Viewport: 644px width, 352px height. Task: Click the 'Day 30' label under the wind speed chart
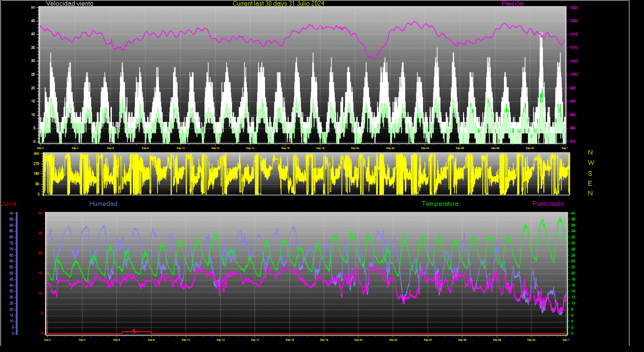(x=530, y=148)
